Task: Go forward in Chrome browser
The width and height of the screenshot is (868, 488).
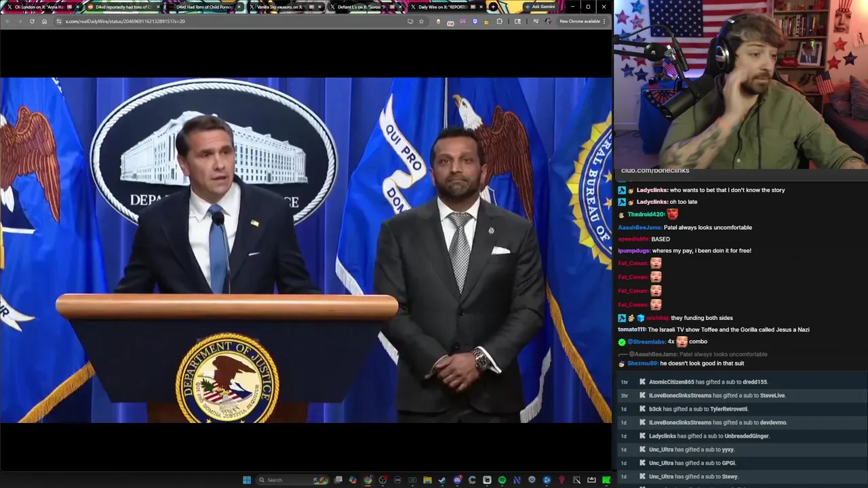Action: coord(19,21)
